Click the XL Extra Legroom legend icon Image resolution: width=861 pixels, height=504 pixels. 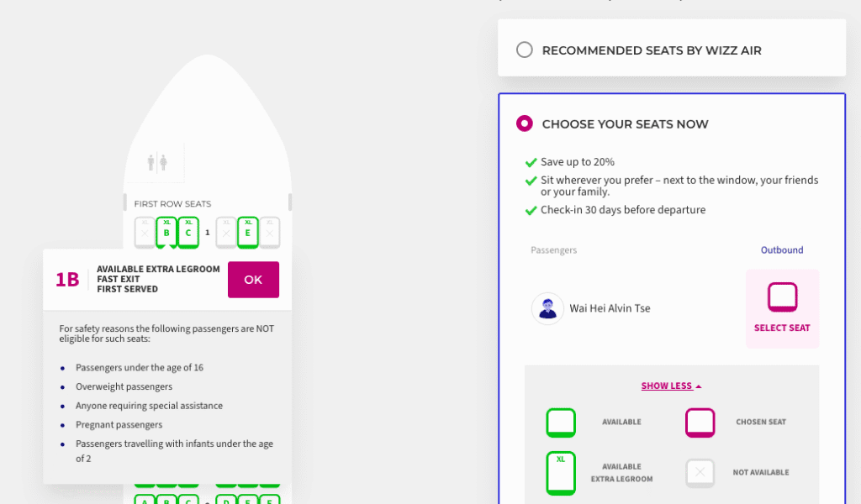pyautogui.click(x=561, y=472)
